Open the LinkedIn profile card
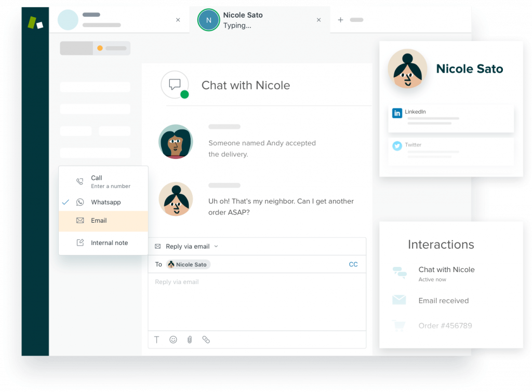Screen dimensions: 532x392 coord(451,118)
